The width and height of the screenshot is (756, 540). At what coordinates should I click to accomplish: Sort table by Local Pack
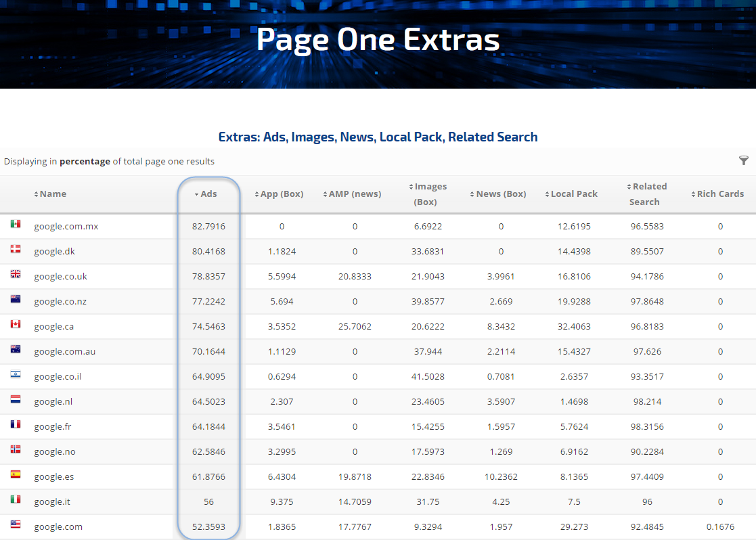[573, 194]
